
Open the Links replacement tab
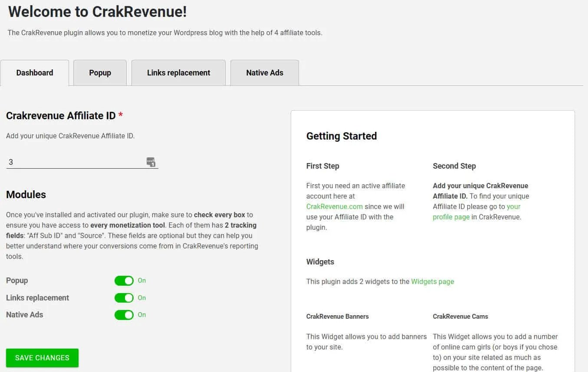[x=178, y=72]
